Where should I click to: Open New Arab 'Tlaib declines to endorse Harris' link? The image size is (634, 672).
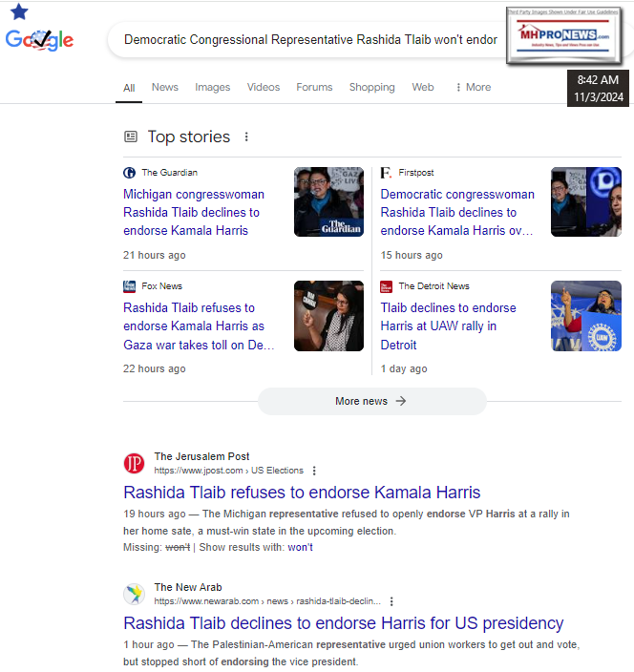pyautogui.click(x=344, y=623)
